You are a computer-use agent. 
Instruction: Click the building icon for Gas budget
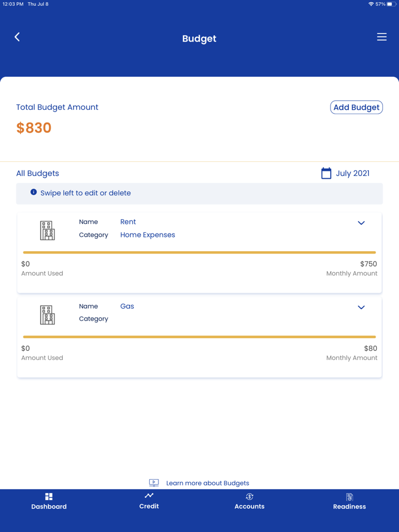coord(47,314)
